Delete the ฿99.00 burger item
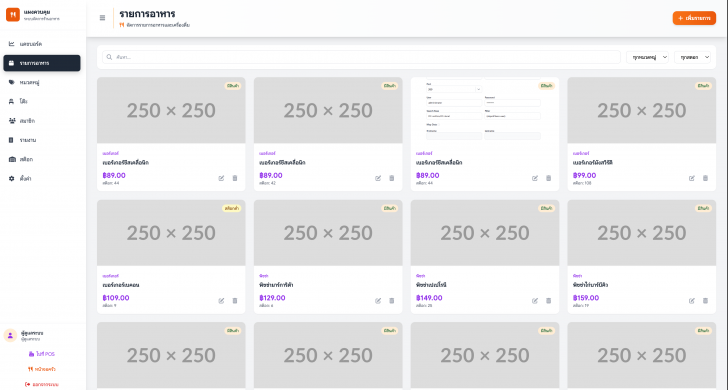 705,178
